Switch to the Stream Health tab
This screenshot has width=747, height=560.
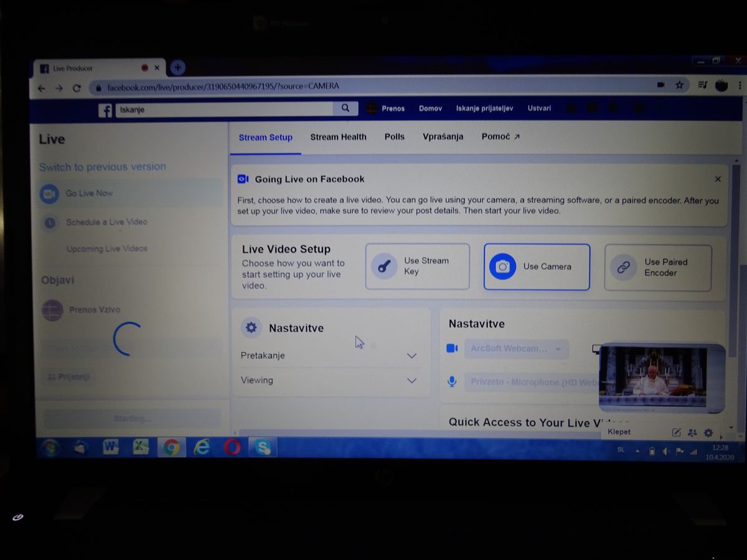click(338, 137)
